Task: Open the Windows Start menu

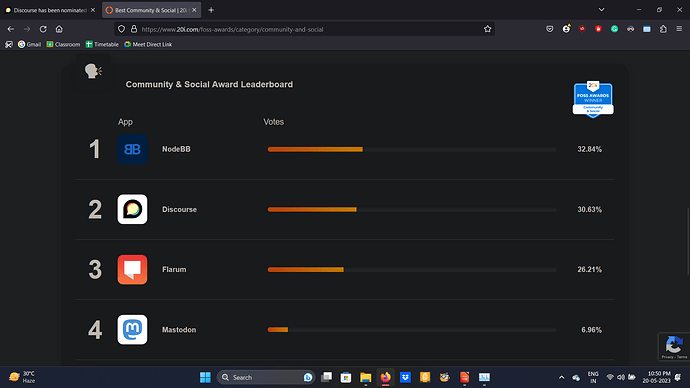Action: [205, 377]
